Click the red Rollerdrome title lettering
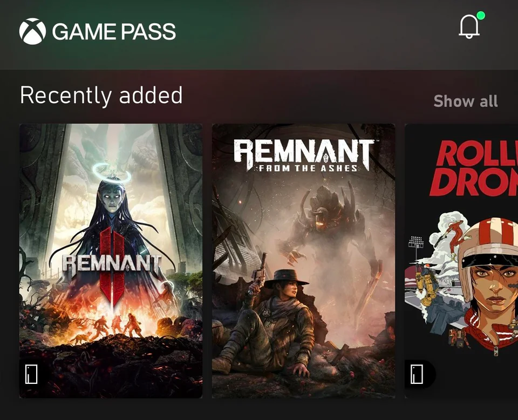 (474, 168)
